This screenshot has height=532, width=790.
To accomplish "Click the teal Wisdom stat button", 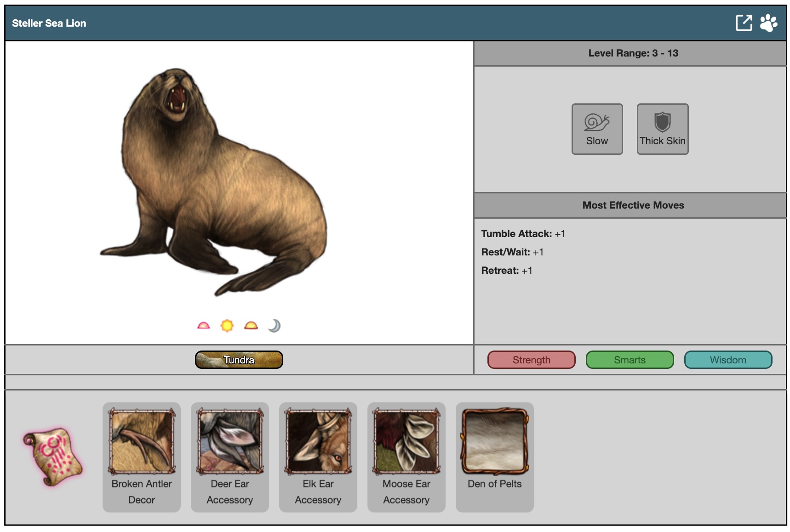I will click(728, 360).
